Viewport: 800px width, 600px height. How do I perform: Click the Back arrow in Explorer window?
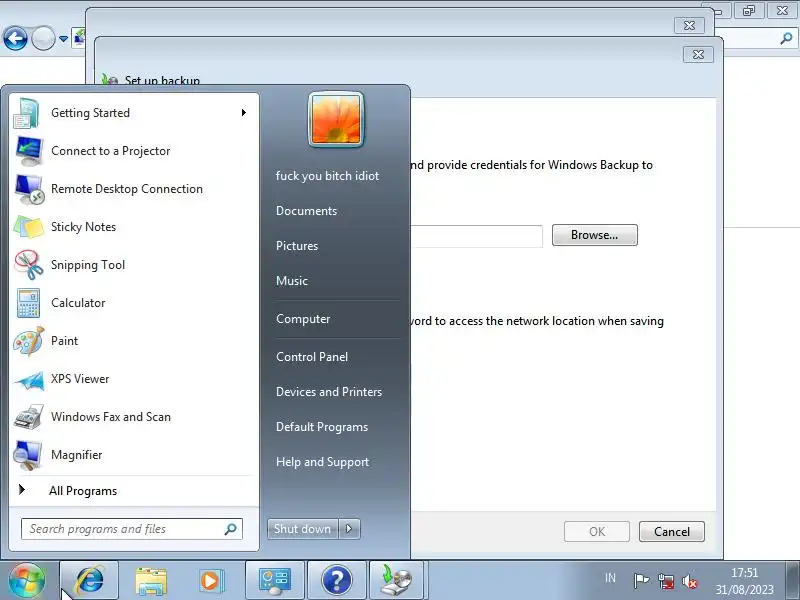(x=15, y=38)
